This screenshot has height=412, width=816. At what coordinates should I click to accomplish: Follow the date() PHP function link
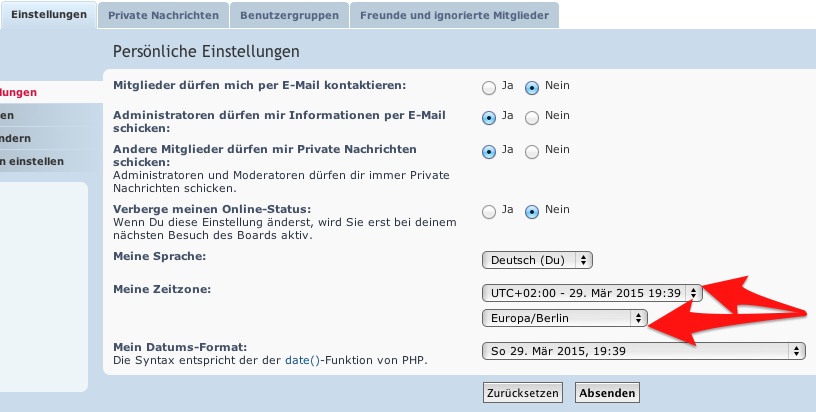[x=302, y=359]
